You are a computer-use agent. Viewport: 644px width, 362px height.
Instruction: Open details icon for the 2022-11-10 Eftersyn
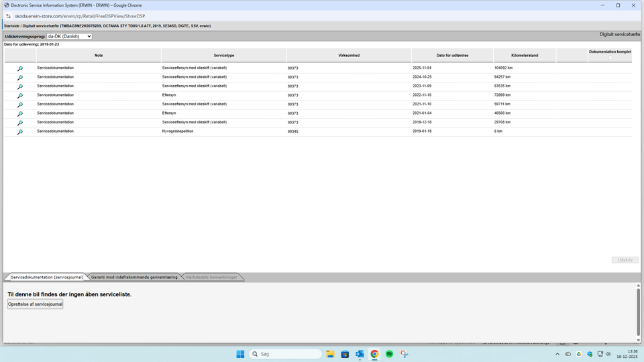point(20,96)
